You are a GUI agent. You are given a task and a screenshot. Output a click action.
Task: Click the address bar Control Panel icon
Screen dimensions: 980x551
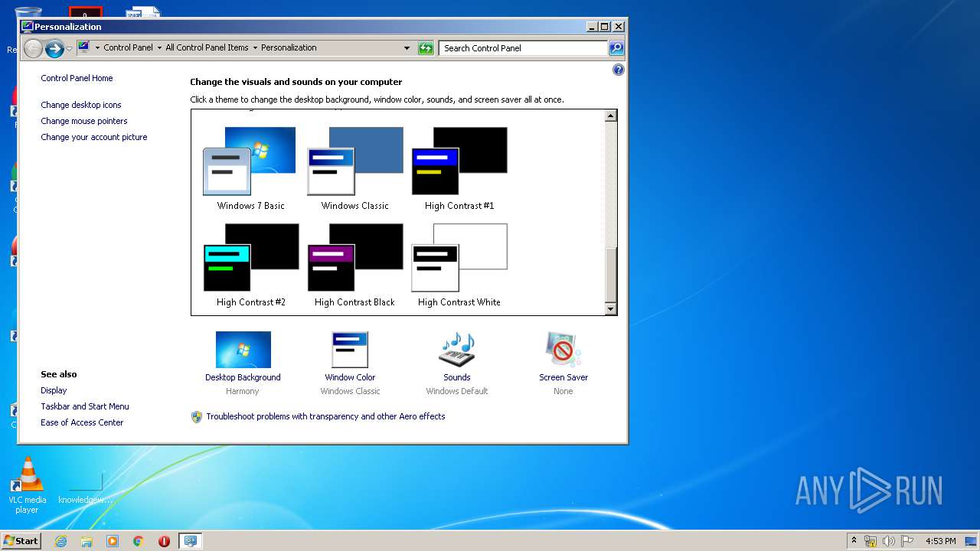click(x=84, y=47)
